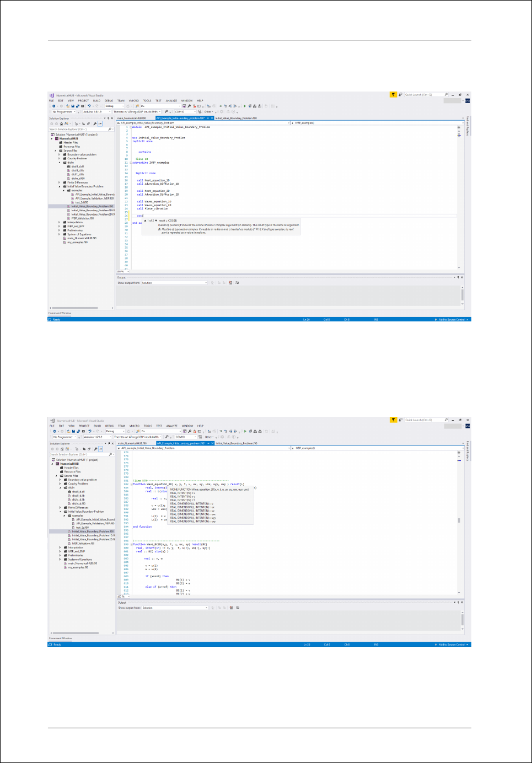Image resolution: width=532 pixels, height=763 pixels.
Task: Pin the upper Solution Explorer panel (auto hide)
Action: pos(108,118)
